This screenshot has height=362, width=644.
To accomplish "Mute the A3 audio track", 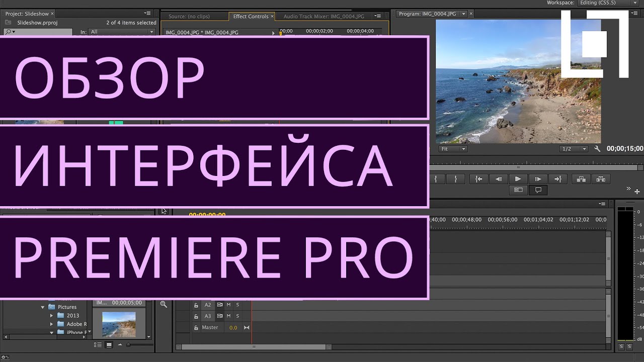I will [x=228, y=316].
